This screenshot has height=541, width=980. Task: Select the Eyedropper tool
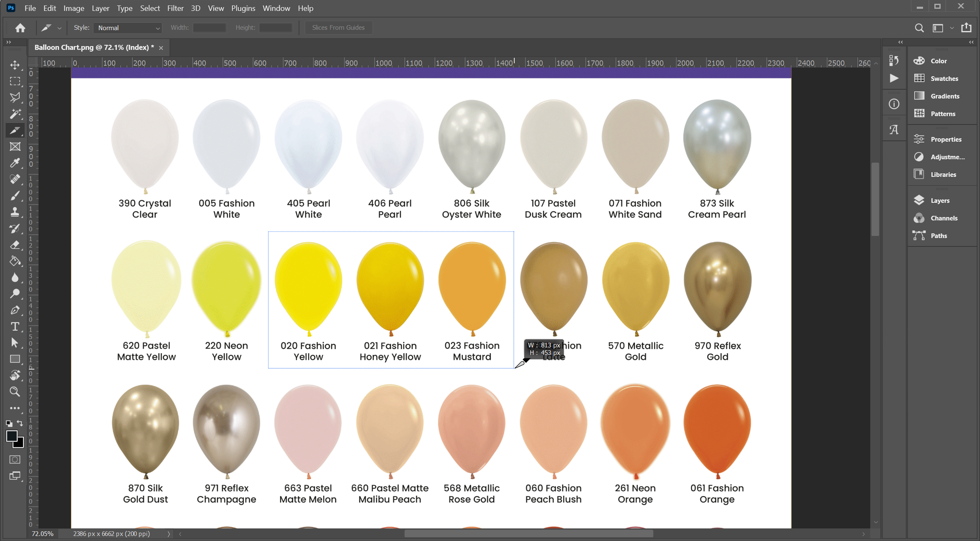[15, 163]
